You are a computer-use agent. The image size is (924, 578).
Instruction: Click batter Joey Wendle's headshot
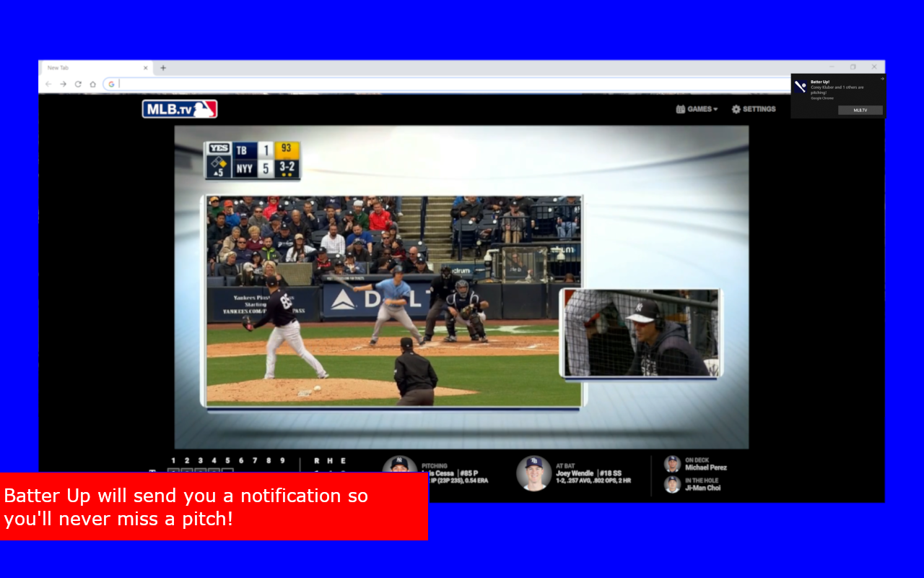coord(534,473)
